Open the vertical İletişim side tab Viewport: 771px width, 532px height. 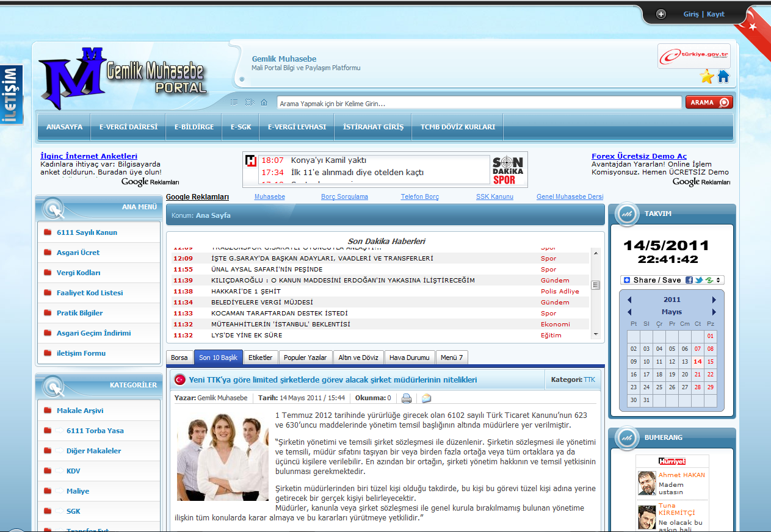[x=10, y=95]
